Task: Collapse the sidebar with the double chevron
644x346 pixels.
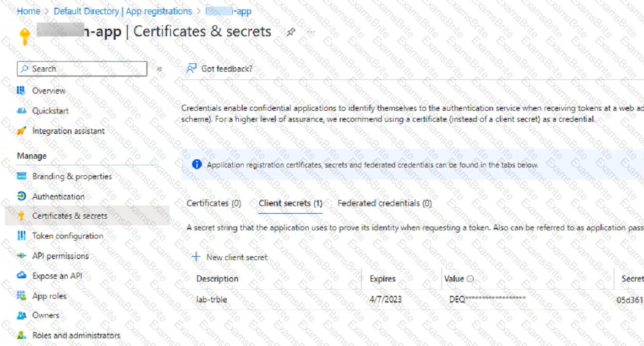Action: pos(160,69)
